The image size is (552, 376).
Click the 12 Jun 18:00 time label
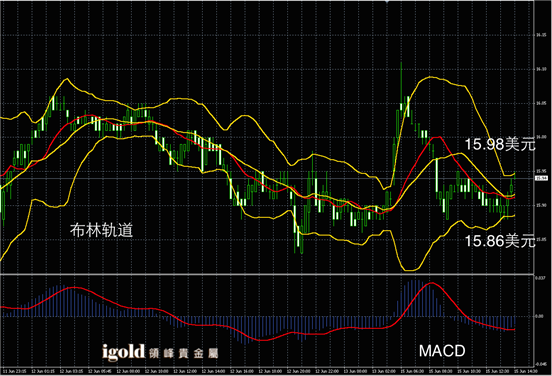[x=270, y=371]
